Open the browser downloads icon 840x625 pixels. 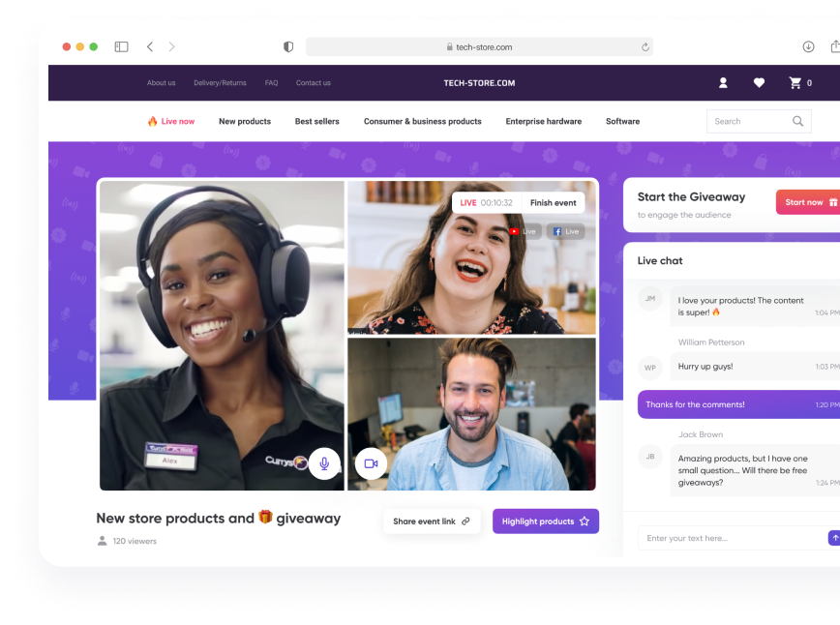pyautogui.click(x=808, y=47)
